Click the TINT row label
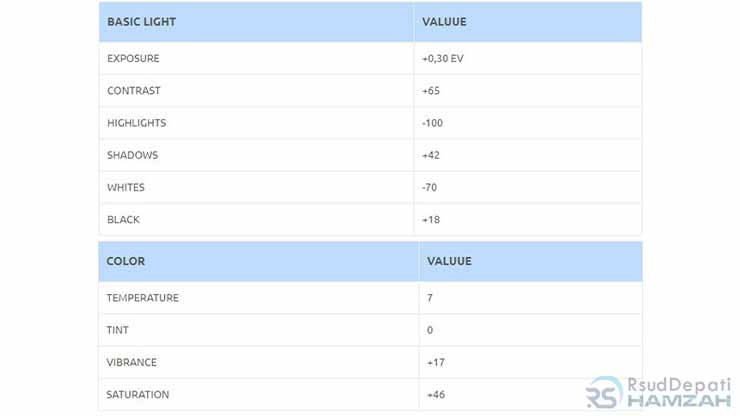 [x=117, y=330]
